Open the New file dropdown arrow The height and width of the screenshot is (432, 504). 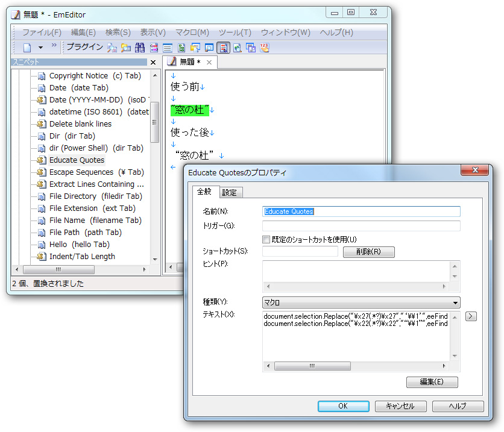point(40,48)
